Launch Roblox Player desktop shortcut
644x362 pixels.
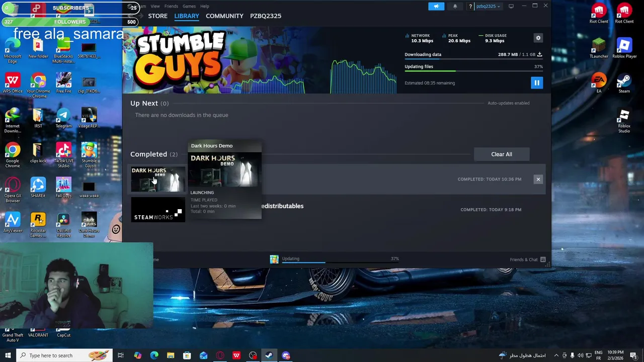click(x=624, y=49)
